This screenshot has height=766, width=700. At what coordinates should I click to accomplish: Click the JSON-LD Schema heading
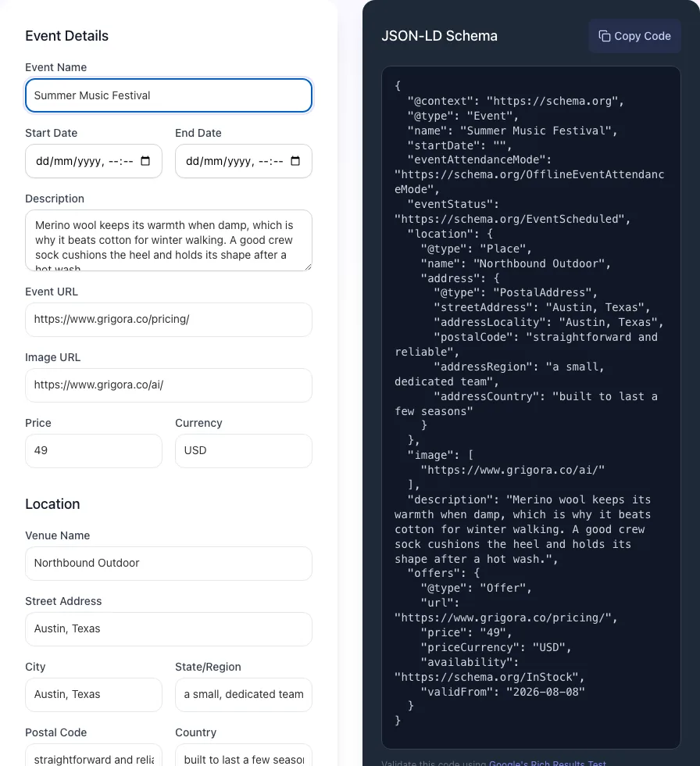[x=439, y=36]
